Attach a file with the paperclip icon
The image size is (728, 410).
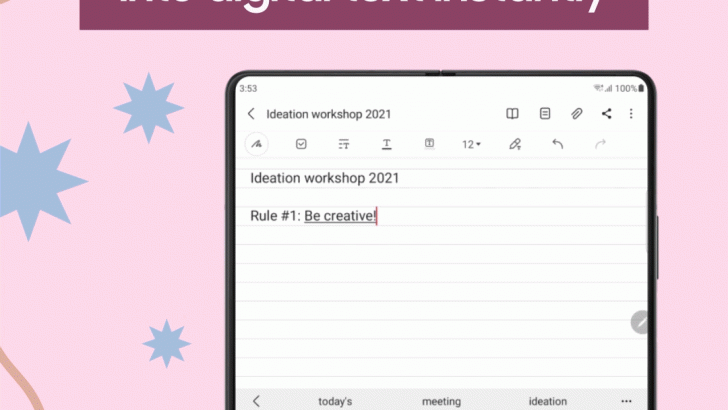click(576, 114)
